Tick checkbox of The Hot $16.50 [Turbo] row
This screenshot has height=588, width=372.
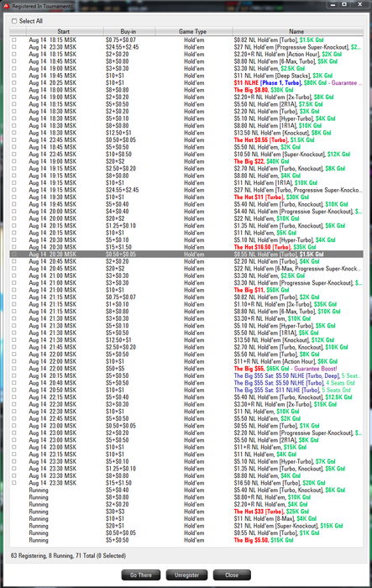(x=14, y=247)
